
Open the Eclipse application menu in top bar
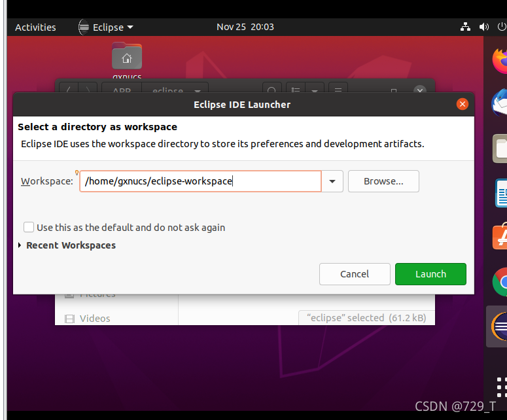pyautogui.click(x=106, y=27)
